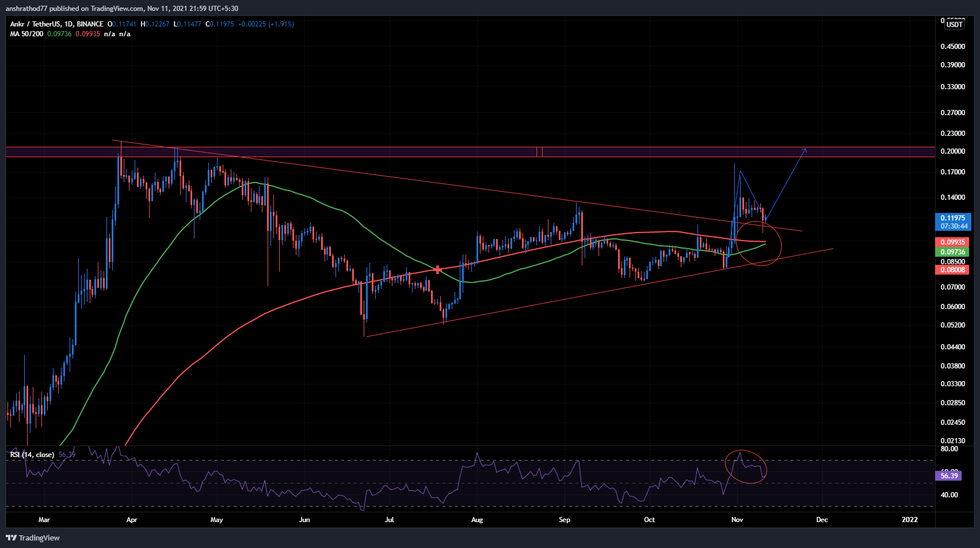Viewport: 980px width, 548px height.
Task: Click the RSI (14, close) indicator label
Action: (x=32, y=455)
